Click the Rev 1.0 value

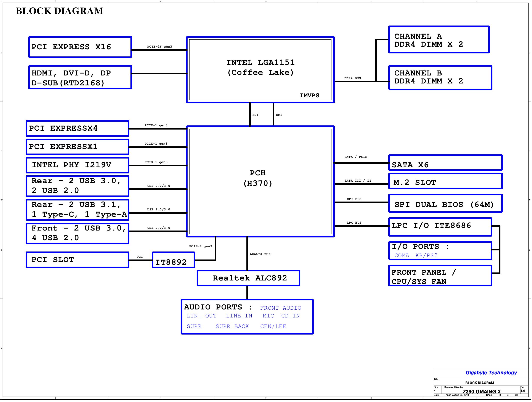click(523, 391)
